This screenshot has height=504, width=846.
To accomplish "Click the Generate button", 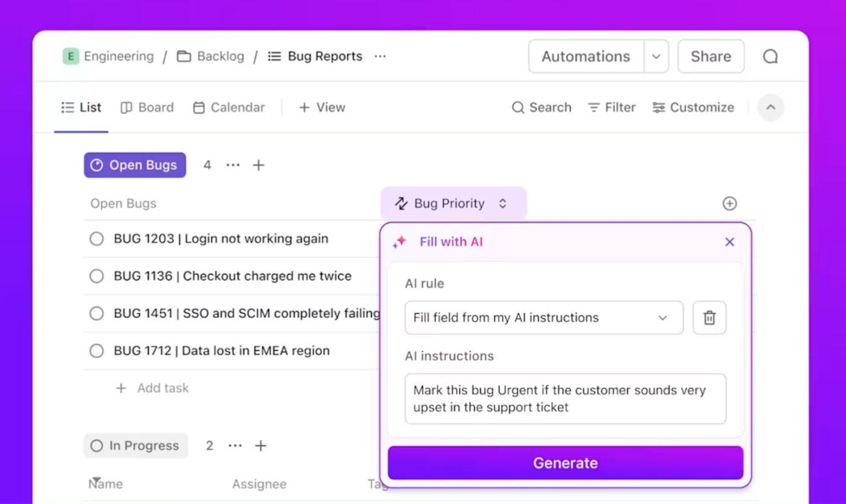I will point(565,463).
